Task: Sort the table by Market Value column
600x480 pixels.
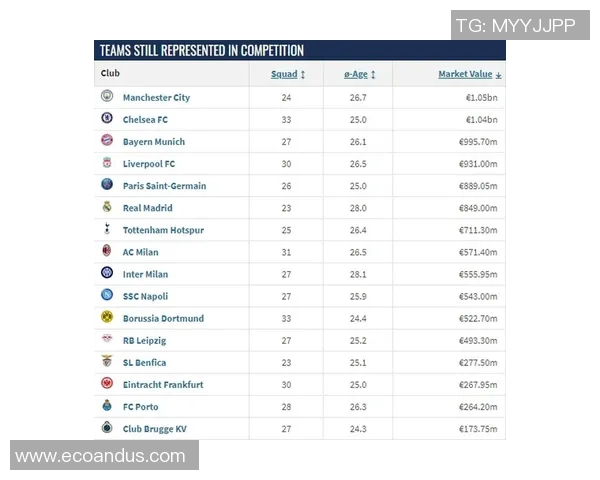Action: coord(469,74)
